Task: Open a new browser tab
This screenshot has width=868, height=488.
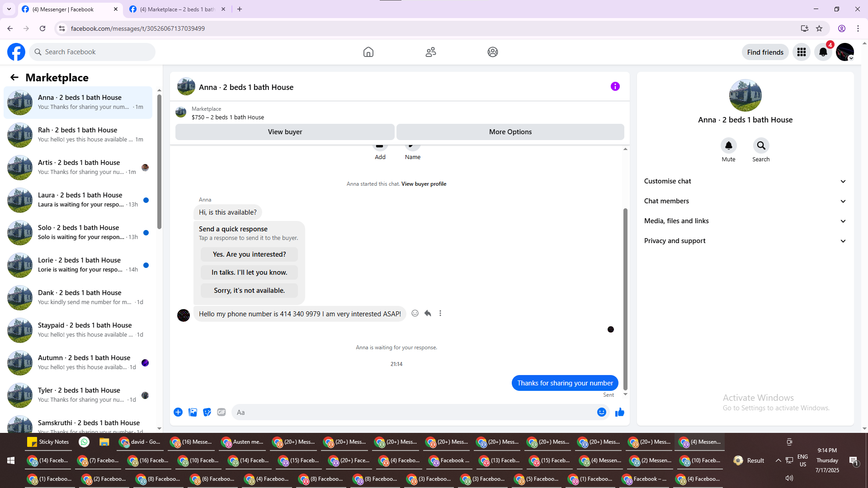Action: tap(240, 9)
